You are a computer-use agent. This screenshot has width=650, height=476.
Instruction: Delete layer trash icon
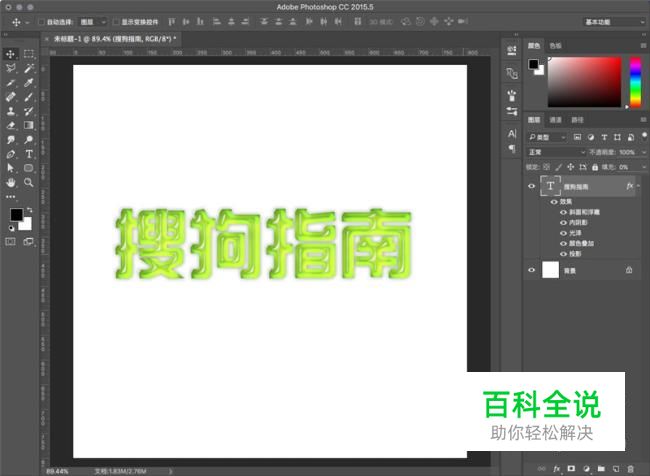[631, 469]
